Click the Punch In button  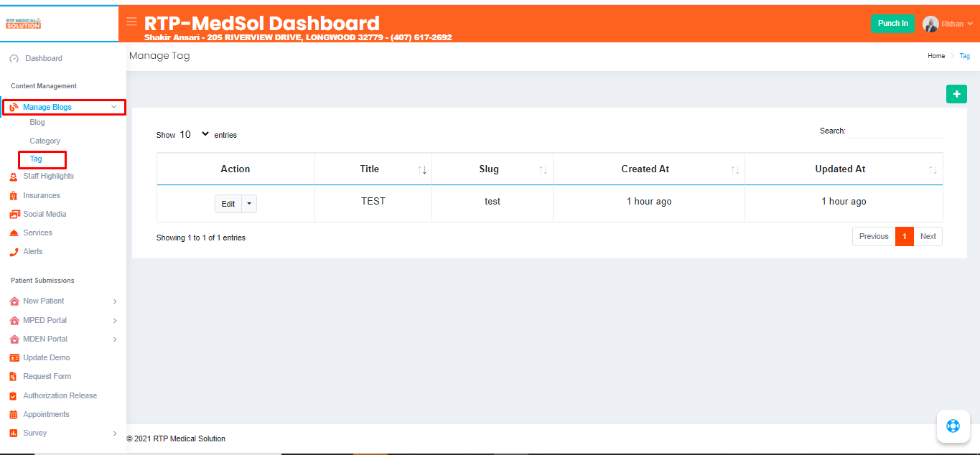point(893,24)
